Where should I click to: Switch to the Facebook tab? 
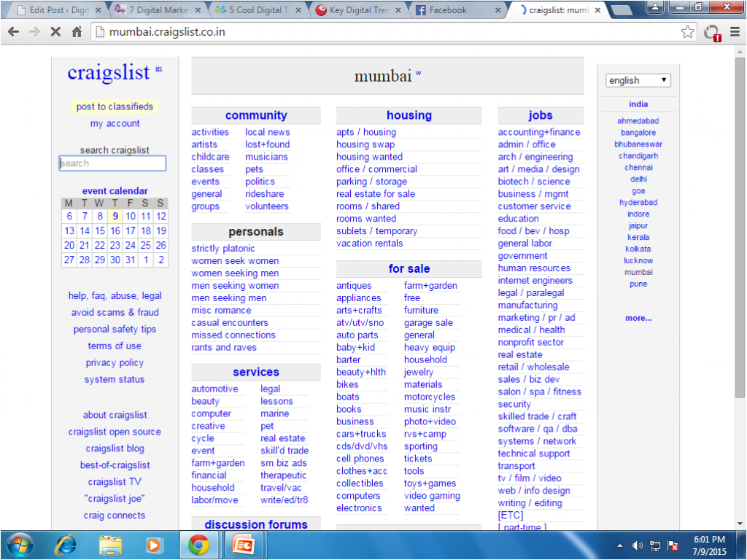tap(457, 10)
